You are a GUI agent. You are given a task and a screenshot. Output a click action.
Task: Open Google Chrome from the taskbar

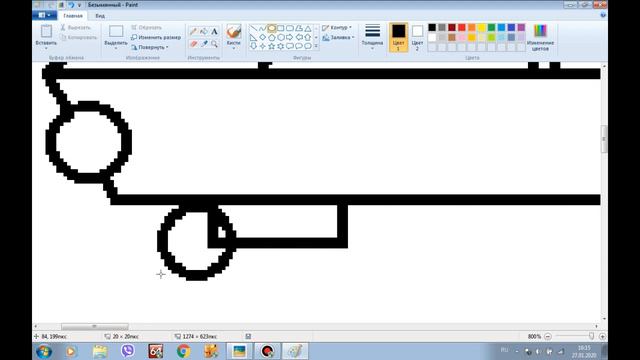(183, 351)
